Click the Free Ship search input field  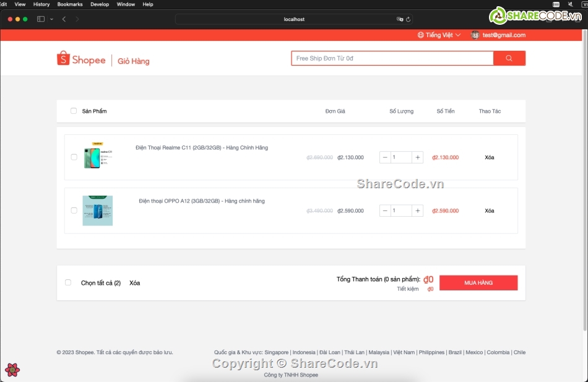tap(392, 58)
